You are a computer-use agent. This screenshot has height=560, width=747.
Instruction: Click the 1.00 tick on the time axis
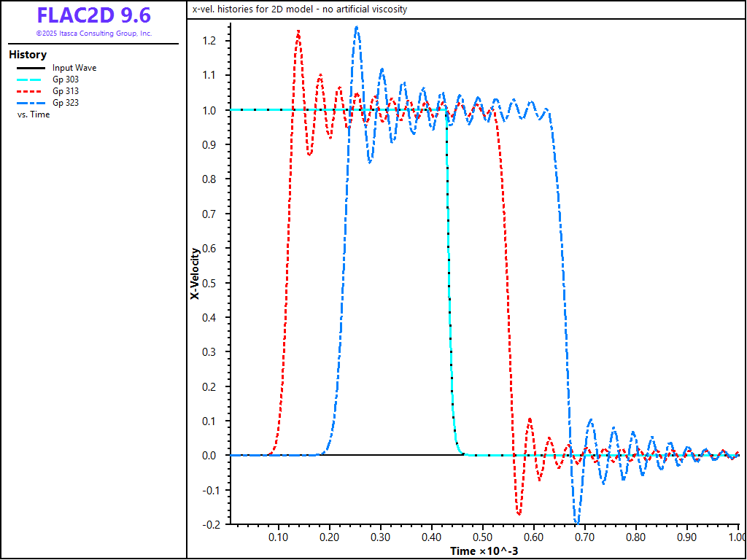click(736, 537)
